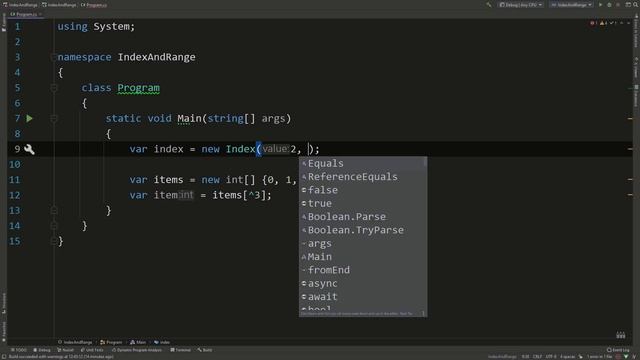
Task: Click the int type hint on line 12
Action: [186, 195]
